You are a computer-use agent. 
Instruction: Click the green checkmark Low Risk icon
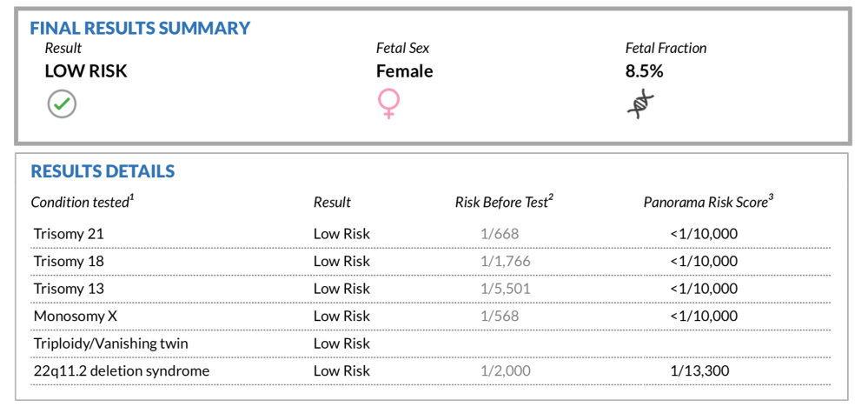tap(62, 104)
